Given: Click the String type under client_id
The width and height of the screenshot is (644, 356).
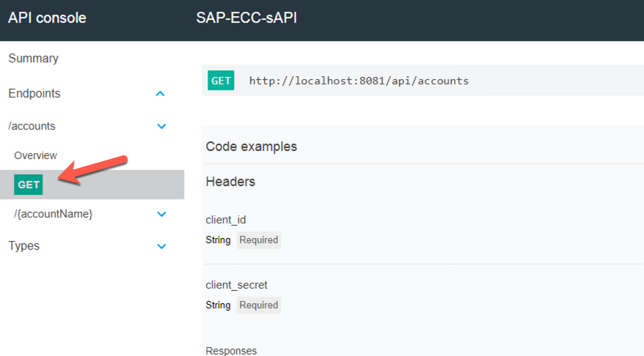Looking at the screenshot, I should click(x=218, y=240).
